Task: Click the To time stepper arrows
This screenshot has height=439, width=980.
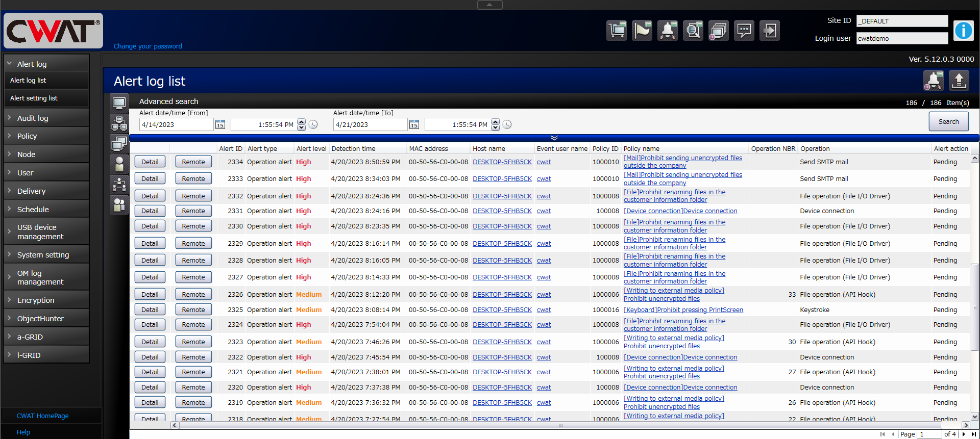Action: pos(495,124)
